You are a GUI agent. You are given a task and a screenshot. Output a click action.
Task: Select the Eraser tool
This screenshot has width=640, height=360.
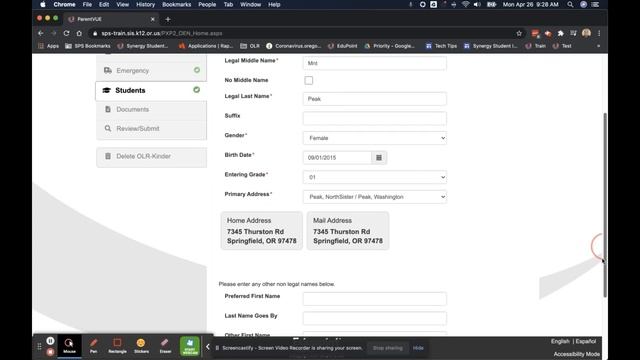(165, 346)
